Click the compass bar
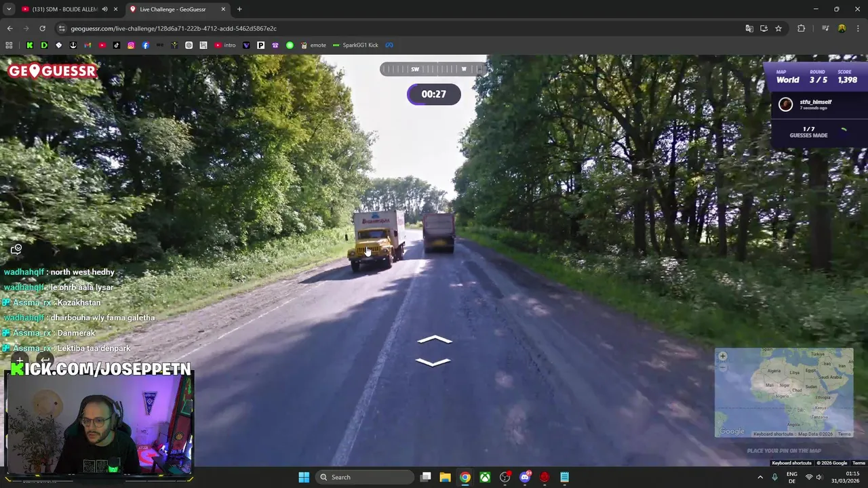 click(434, 69)
